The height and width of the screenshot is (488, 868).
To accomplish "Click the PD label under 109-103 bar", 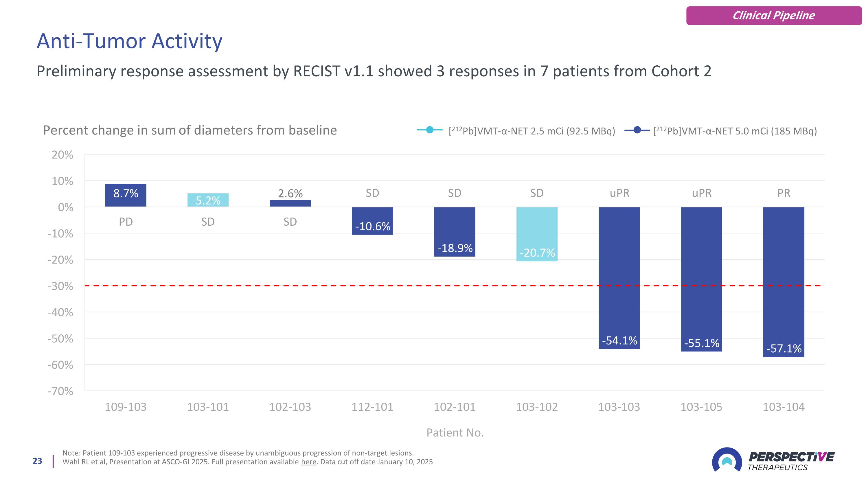I will pyautogui.click(x=126, y=222).
